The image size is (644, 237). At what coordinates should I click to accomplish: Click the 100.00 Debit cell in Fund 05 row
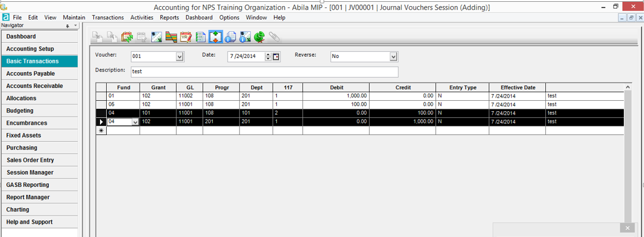(x=336, y=104)
